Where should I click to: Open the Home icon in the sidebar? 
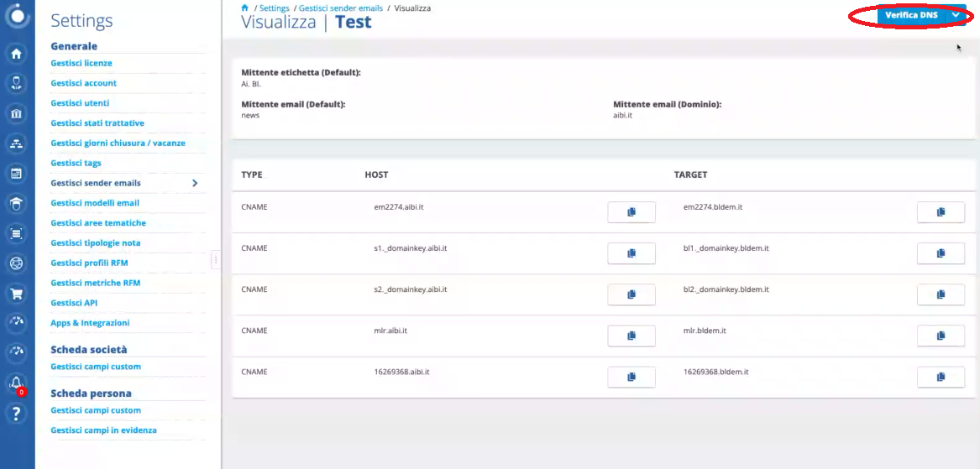17,54
